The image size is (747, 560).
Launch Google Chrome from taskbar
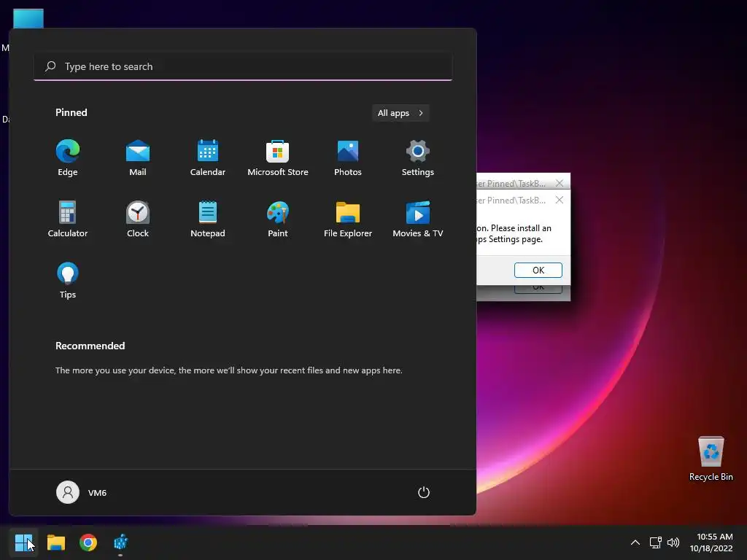88,542
